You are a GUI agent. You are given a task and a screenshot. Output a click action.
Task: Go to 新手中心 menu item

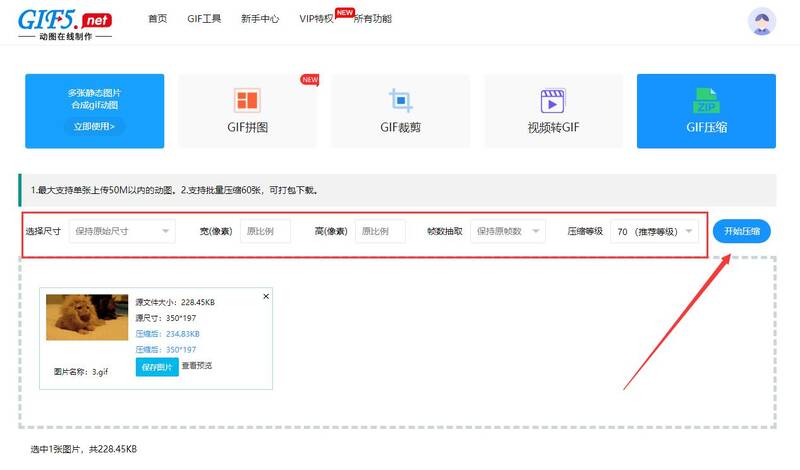tap(260, 19)
